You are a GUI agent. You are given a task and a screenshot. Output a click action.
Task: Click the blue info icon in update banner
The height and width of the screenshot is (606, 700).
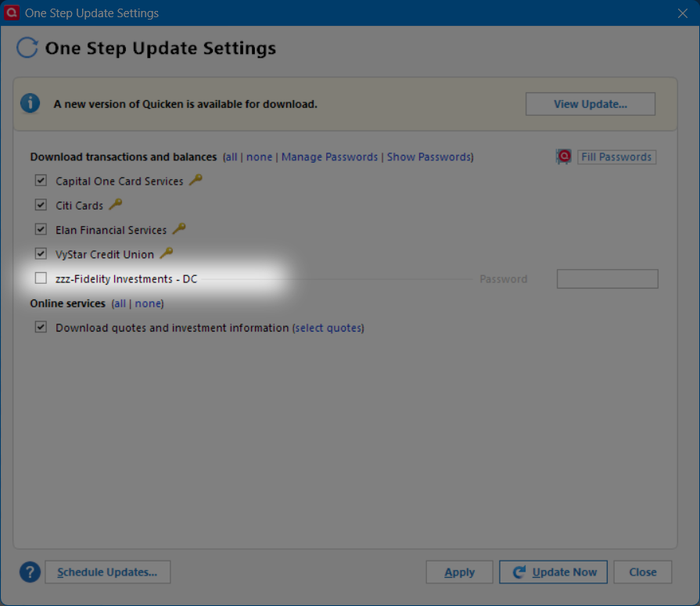coord(30,103)
